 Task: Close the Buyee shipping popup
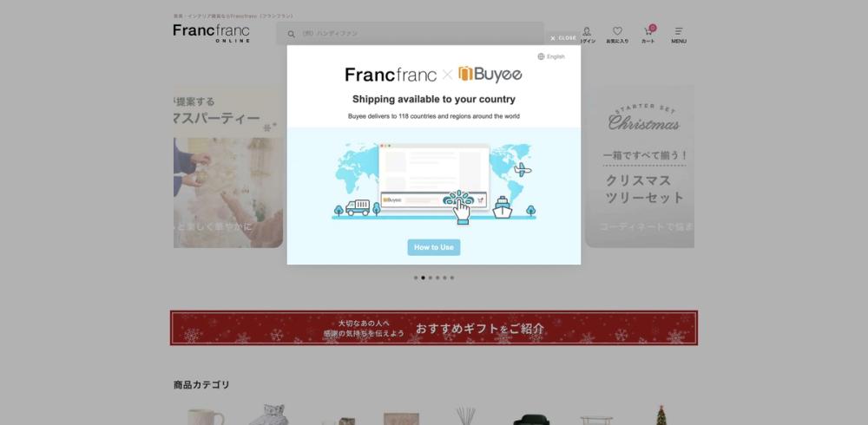[563, 38]
